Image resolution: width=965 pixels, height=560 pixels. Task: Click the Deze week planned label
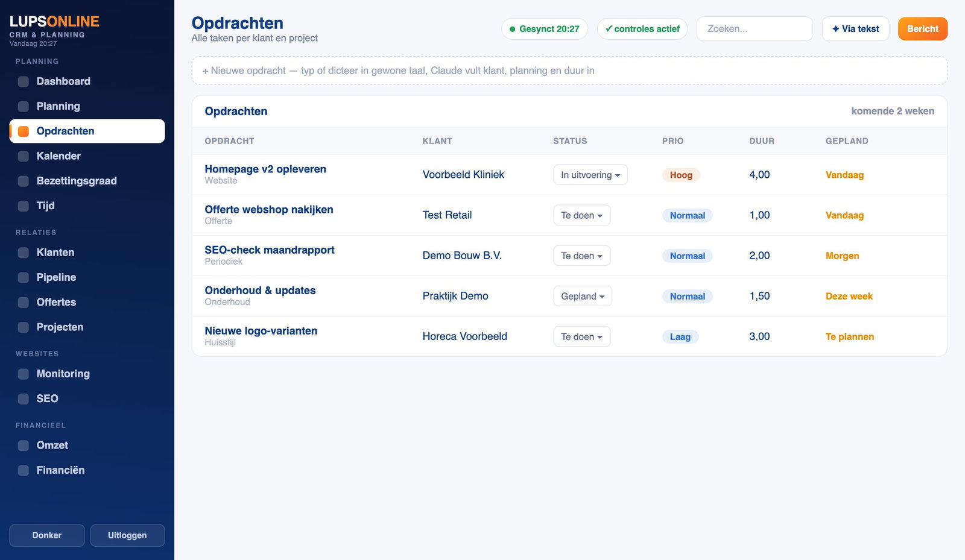point(849,296)
